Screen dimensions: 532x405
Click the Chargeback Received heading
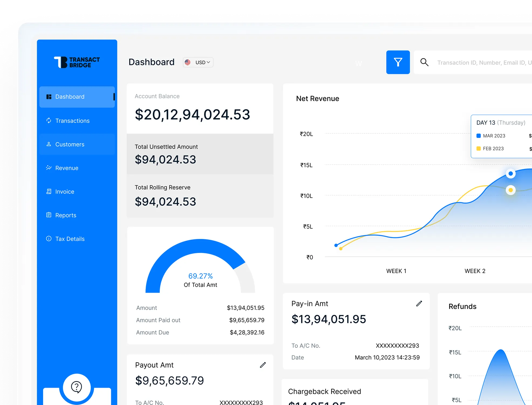[325, 391]
